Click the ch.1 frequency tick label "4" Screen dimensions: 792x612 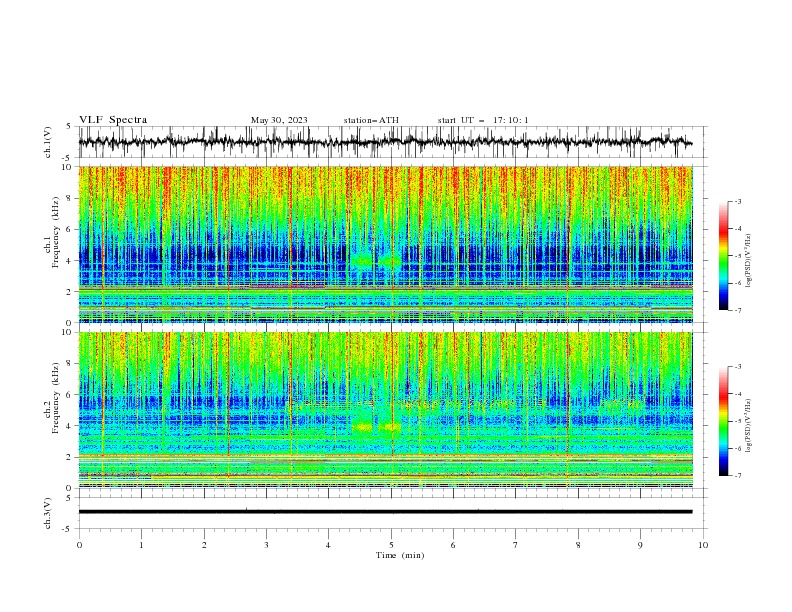click(70, 261)
